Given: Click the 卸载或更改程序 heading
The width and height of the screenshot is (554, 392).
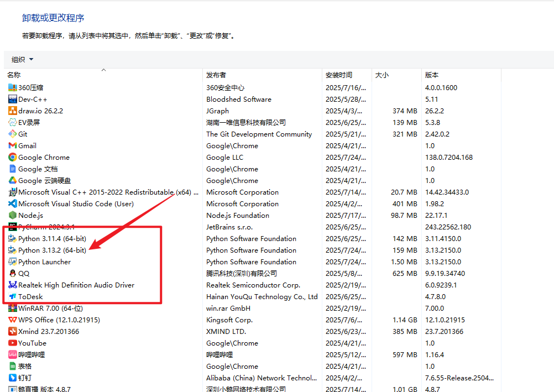Looking at the screenshot, I should 53,18.
